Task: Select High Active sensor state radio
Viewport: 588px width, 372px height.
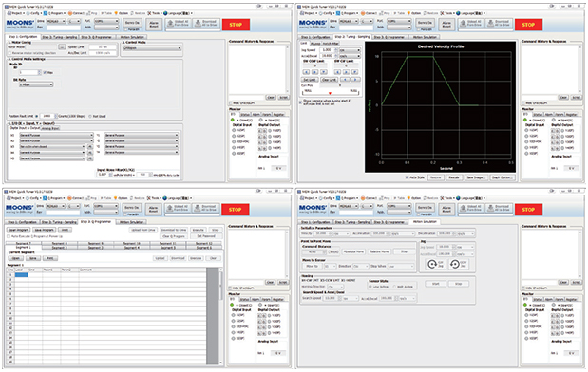Action: [394, 287]
